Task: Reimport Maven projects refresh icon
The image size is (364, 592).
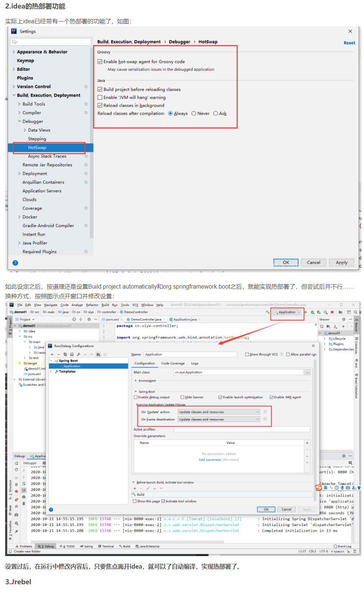Action: 322,326
